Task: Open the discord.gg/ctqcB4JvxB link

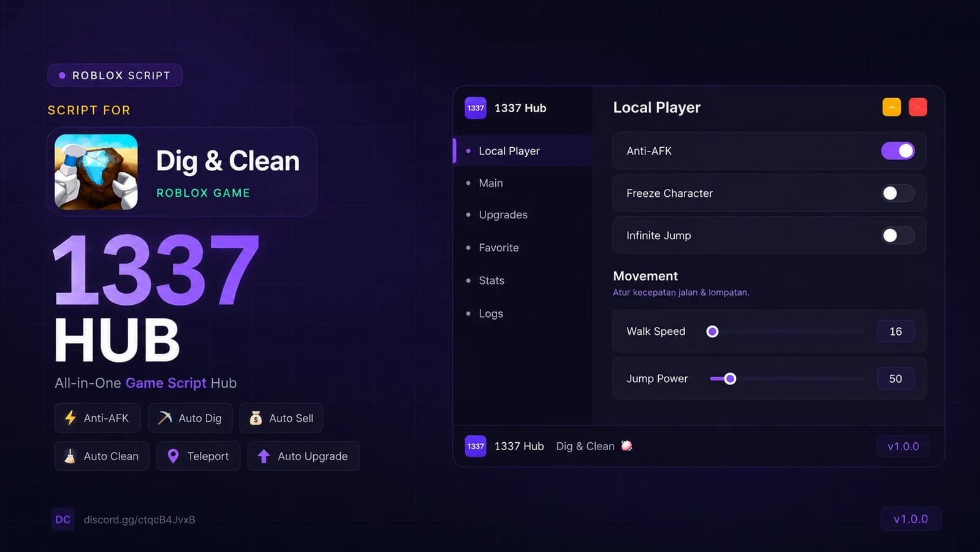Action: 139,519
